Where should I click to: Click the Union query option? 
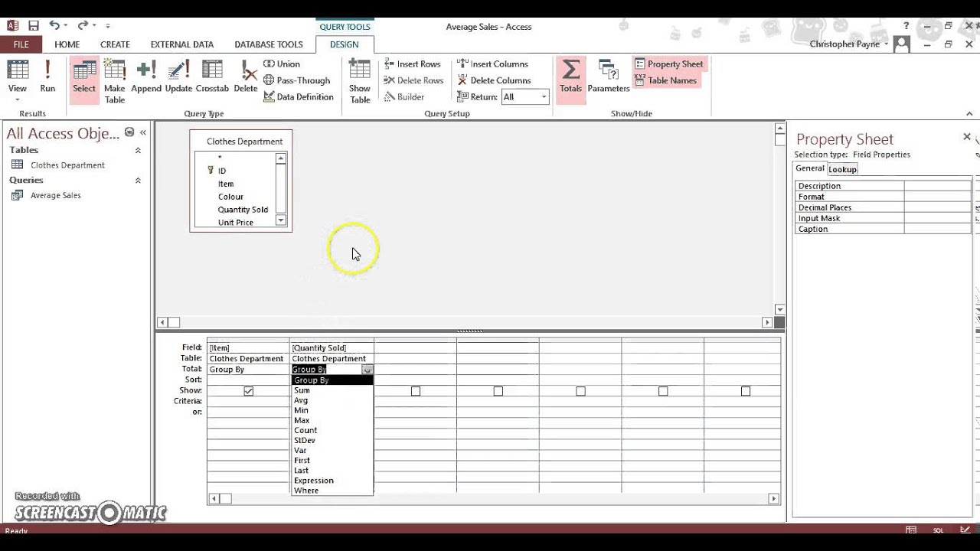coord(282,64)
